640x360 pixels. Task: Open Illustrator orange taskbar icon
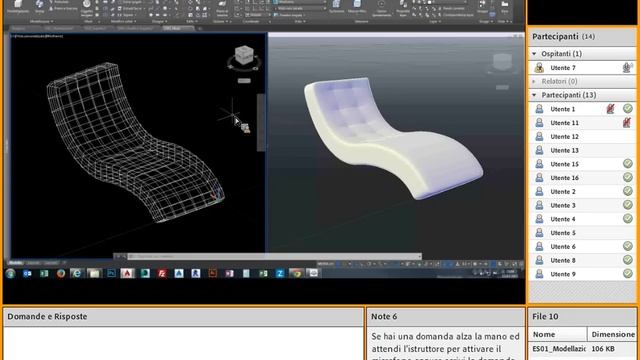pyautogui.click(x=213, y=273)
